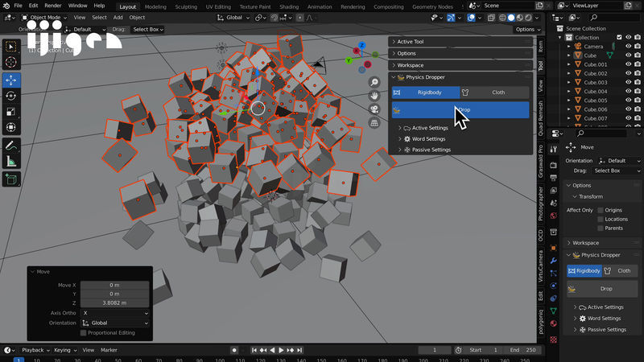Open the Playback popover

35,350
